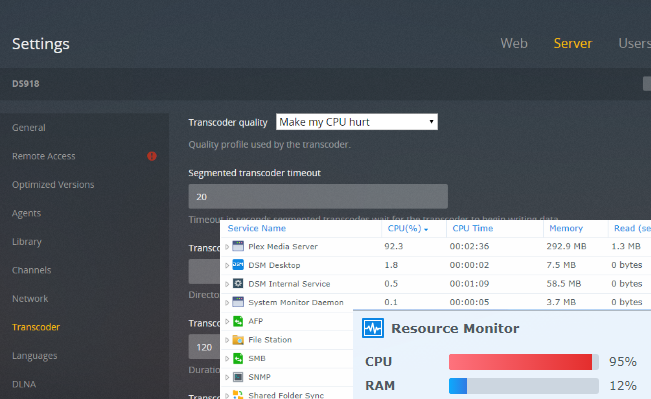Open Channels settings in sidebar
Screen dimensions: 651x399
pyautogui.click(x=32, y=270)
